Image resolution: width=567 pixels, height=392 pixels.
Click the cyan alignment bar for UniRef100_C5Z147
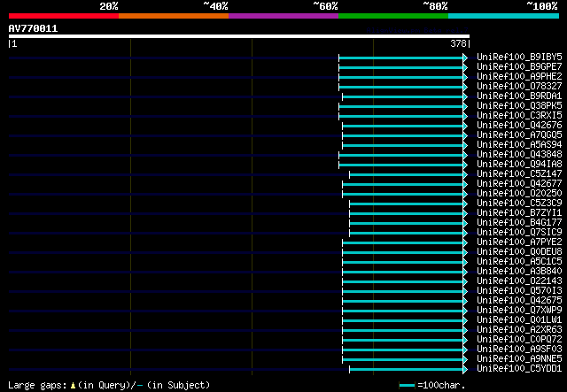pos(408,175)
